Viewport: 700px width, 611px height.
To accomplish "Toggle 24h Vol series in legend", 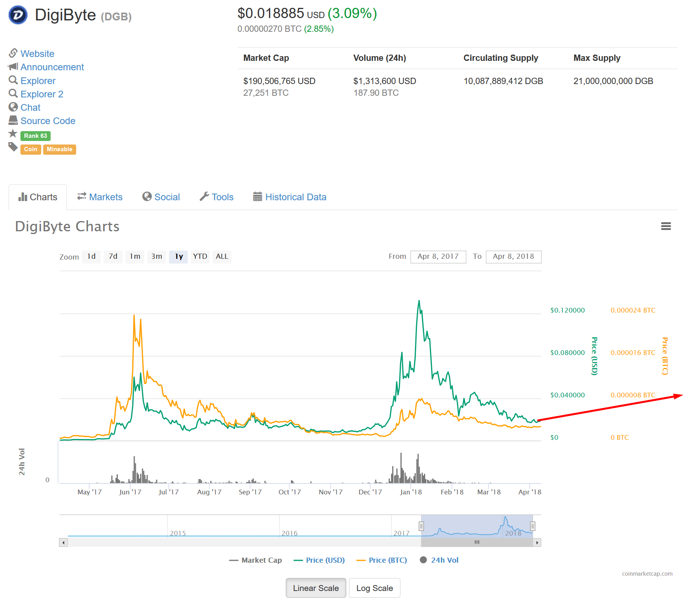I will [x=439, y=560].
